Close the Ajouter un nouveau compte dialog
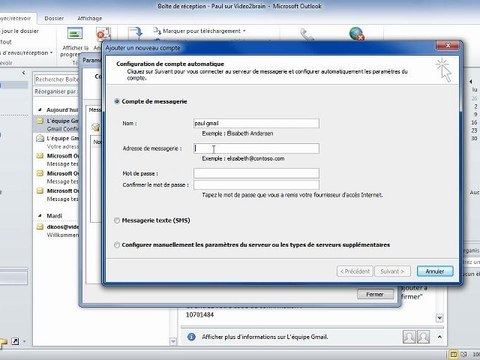Screen dimensions: 480x360 pos(448,45)
